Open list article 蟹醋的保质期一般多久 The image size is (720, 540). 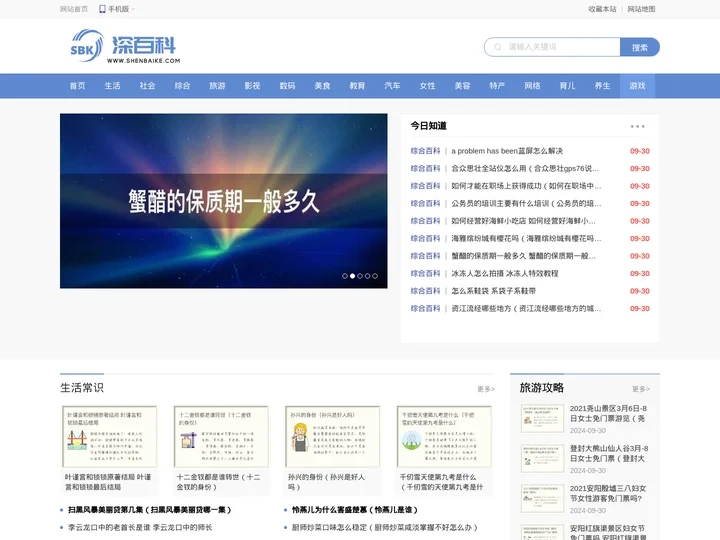(523, 256)
